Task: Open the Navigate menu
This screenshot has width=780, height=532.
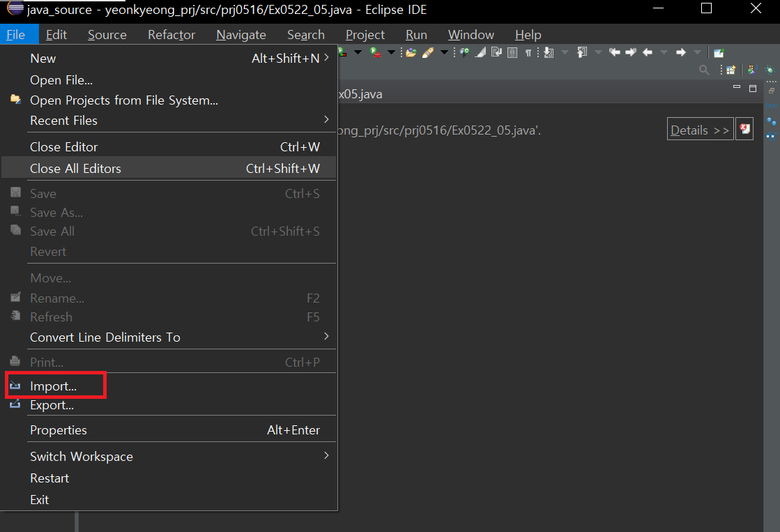Action: [x=241, y=35]
